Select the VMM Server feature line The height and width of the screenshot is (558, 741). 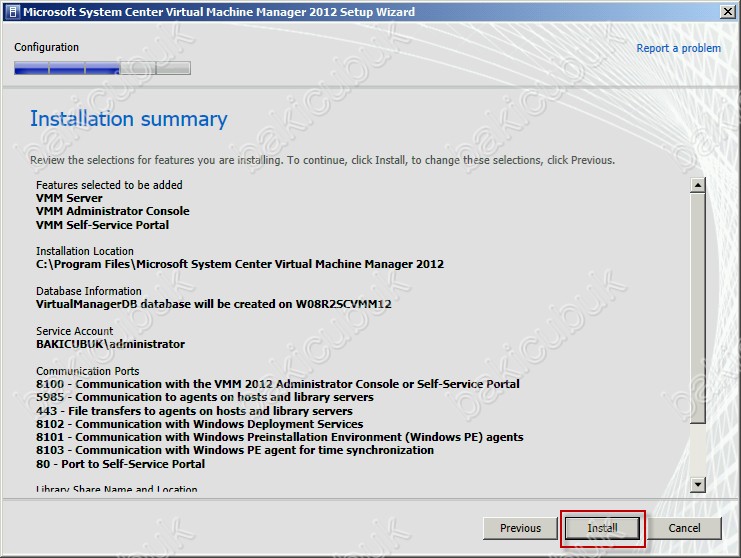pos(69,198)
